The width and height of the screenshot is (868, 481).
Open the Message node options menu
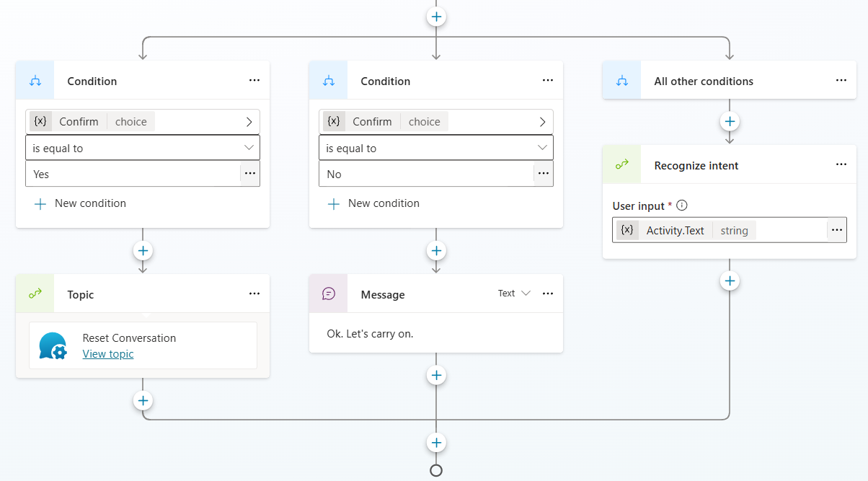coord(548,294)
